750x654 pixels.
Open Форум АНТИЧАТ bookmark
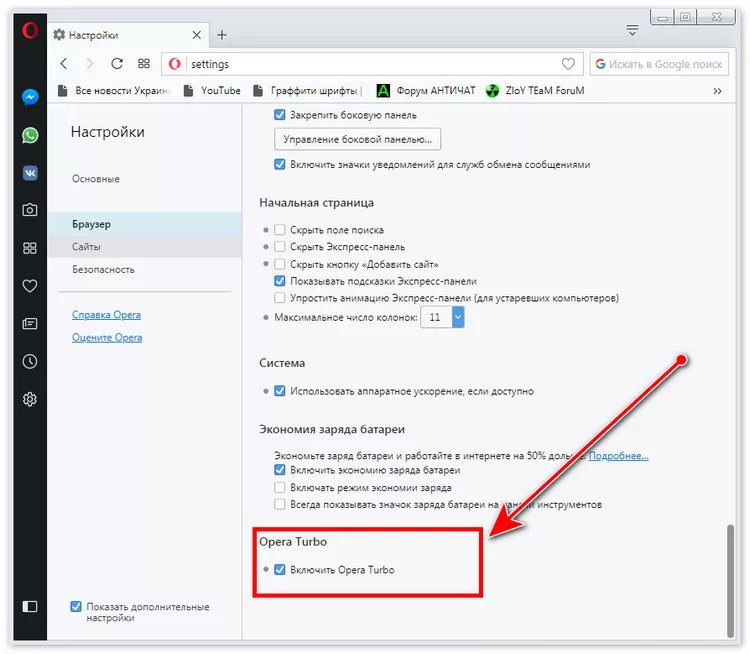pos(426,90)
